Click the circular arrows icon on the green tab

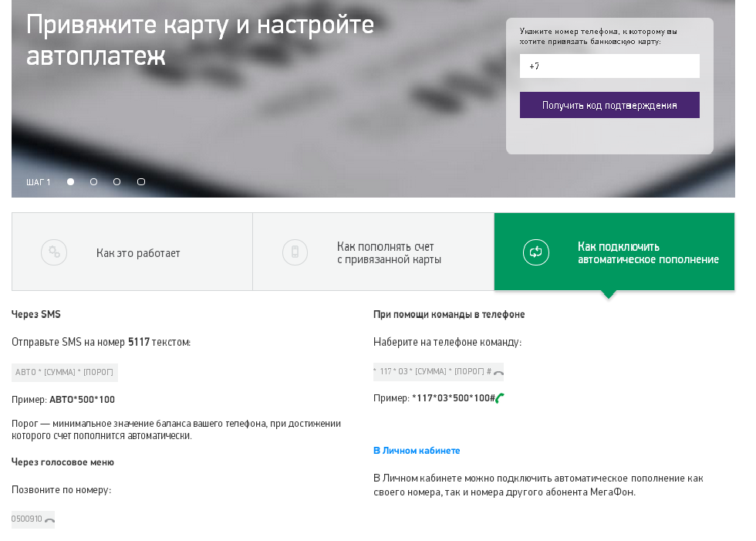(x=536, y=252)
